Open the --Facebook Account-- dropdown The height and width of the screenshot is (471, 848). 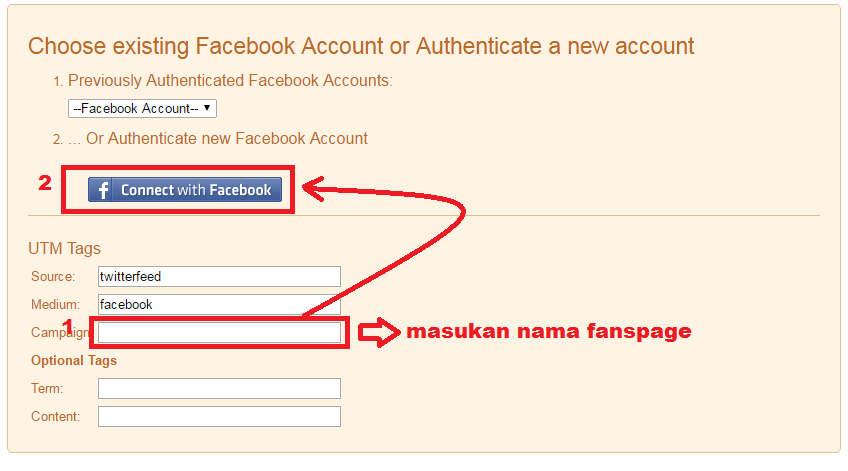(x=142, y=108)
